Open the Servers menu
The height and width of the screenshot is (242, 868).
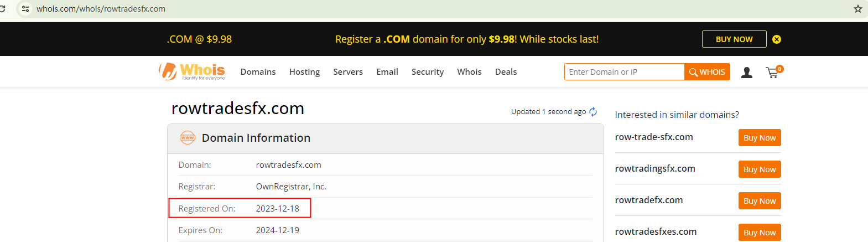348,72
